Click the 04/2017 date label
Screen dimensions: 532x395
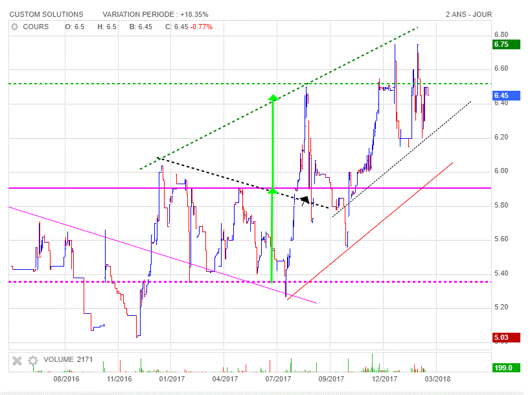coord(225,379)
